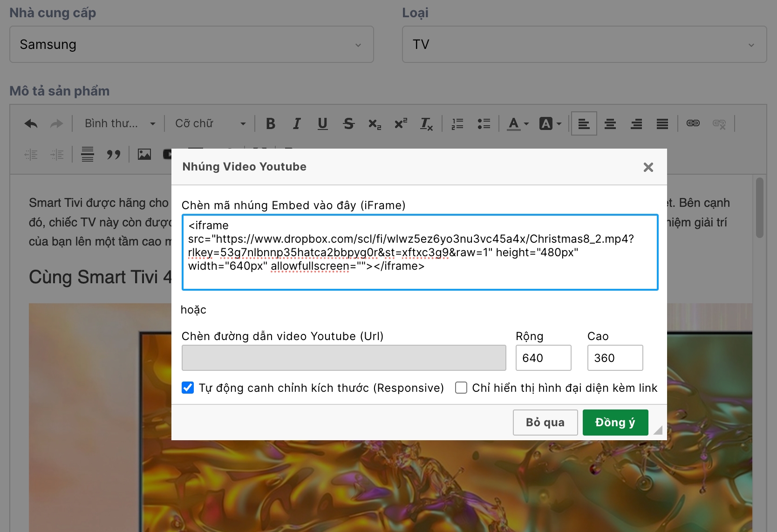
Task: Toggle underline text formatting
Action: click(322, 124)
